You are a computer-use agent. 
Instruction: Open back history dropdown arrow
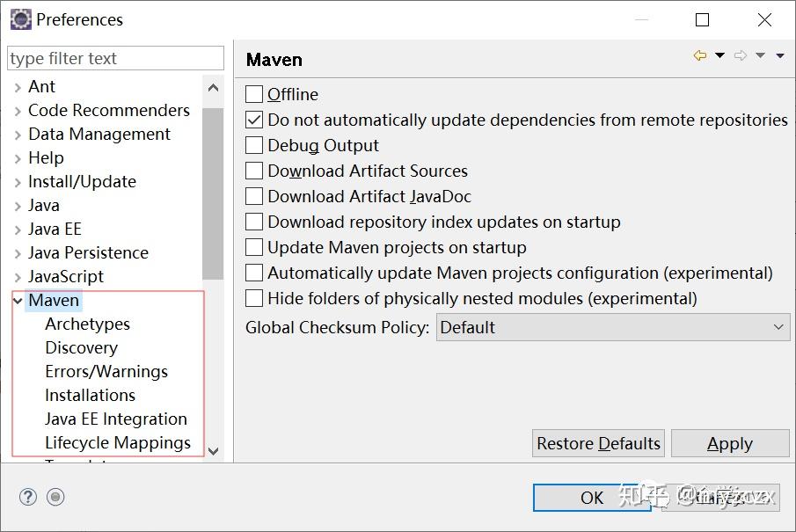coord(719,56)
